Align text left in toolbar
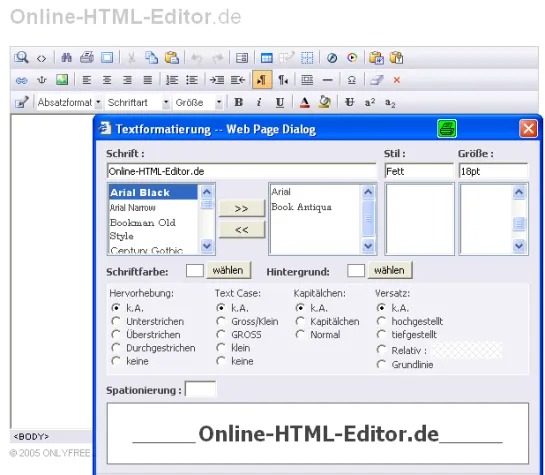Image resolution: width=545 pixels, height=475 pixels. point(87,80)
